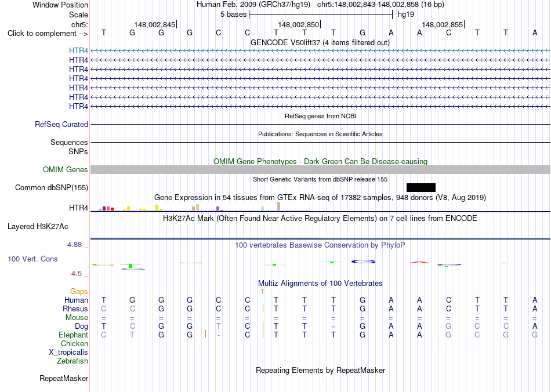Click the 'Window Position' label
The image size is (551, 392).
[60, 5]
